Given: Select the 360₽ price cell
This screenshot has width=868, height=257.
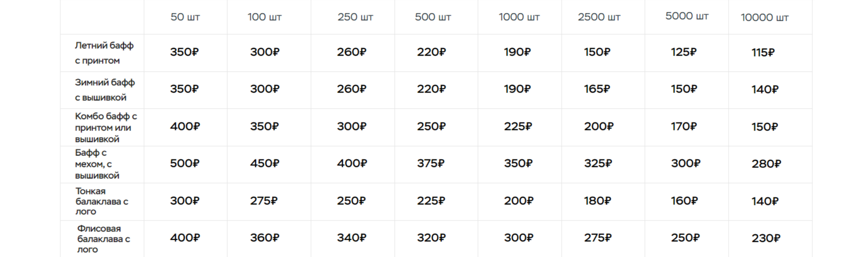Looking at the screenshot, I should tap(265, 238).
